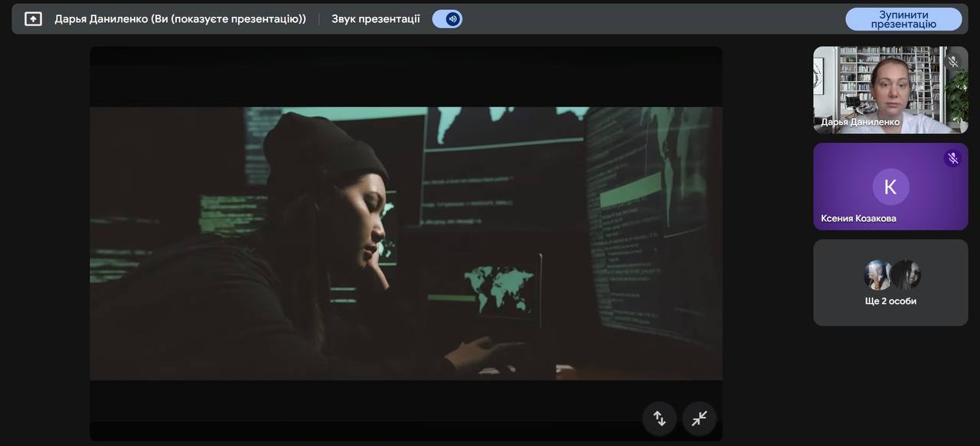
Task: Click muted mic icon on Дарья Даниленко tile
Action: [x=953, y=61]
